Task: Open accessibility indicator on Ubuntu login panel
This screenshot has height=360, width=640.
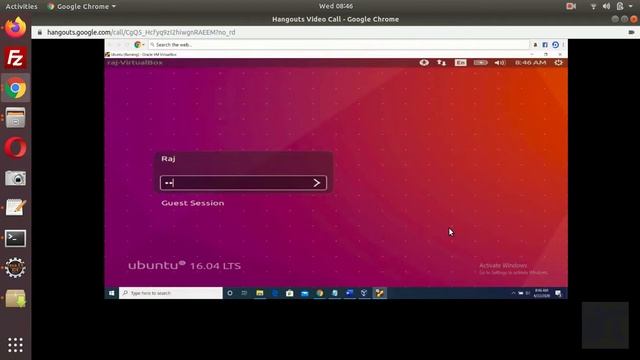Action: pos(424,62)
